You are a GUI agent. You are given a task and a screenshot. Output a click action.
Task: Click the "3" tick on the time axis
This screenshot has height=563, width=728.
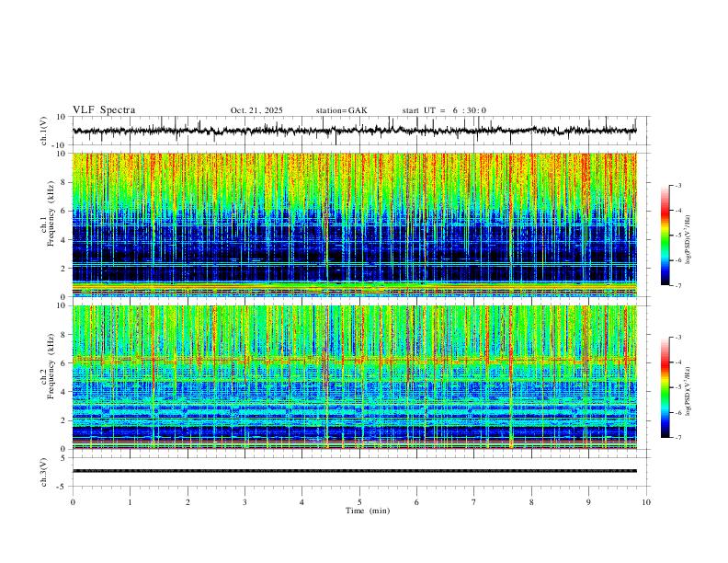click(x=245, y=502)
